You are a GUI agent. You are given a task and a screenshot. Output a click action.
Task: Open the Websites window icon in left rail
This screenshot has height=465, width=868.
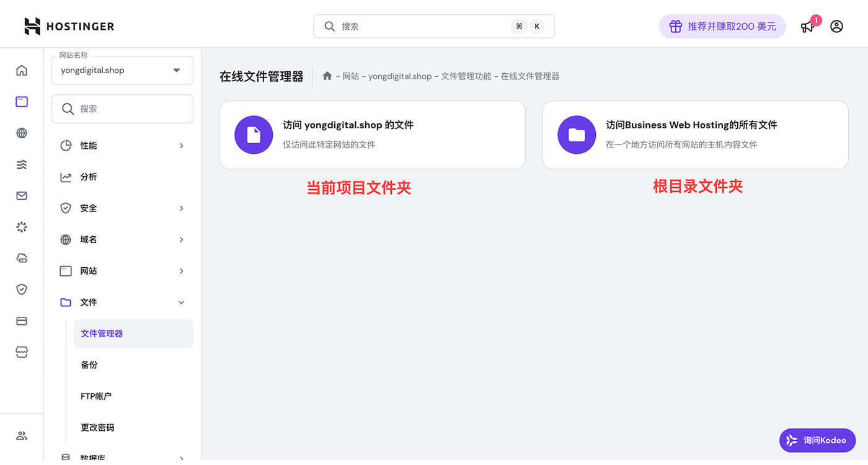coord(22,102)
